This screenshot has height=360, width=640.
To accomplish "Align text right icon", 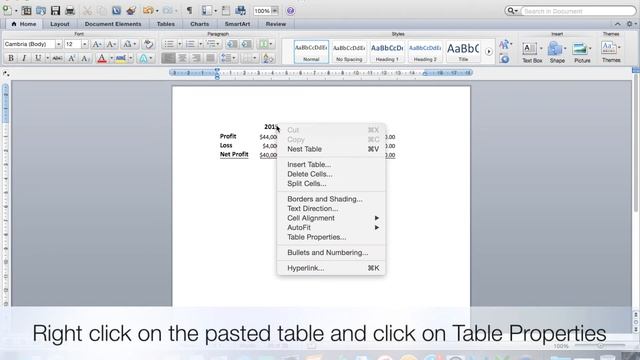I will (x=196, y=58).
